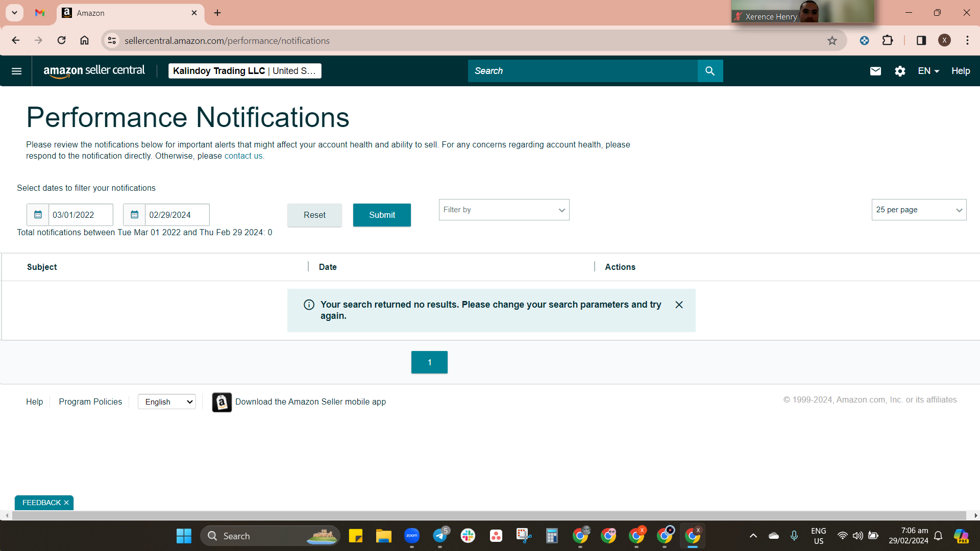This screenshot has height=551, width=980.
Task: Open the browser home page
Action: coord(84,40)
